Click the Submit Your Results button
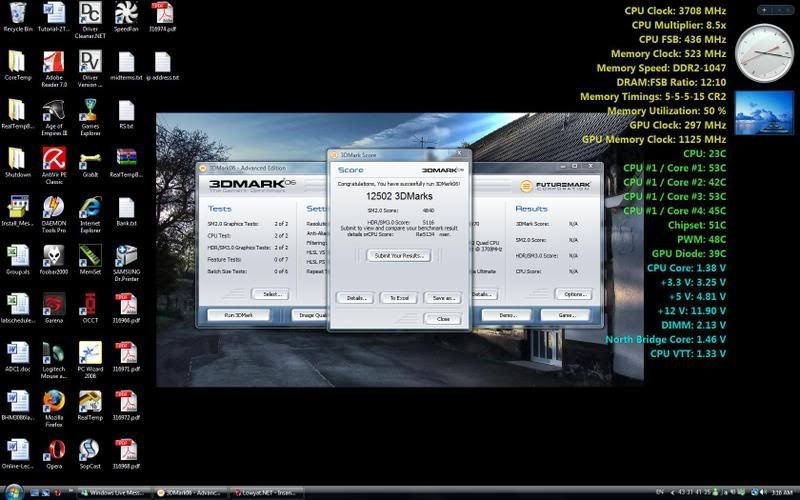Image resolution: width=800 pixels, height=500 pixels. click(399, 256)
